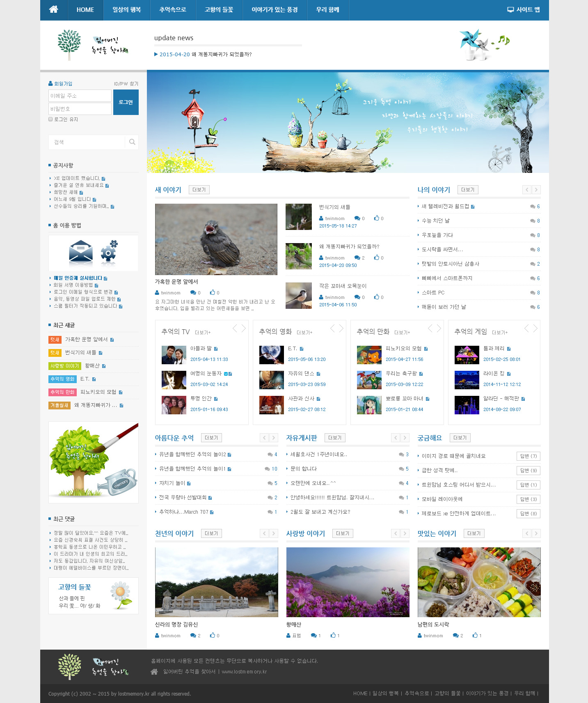Image resolution: width=588 pixels, height=703 pixels.
Task: Click the footer house icon
Action: [154, 672]
